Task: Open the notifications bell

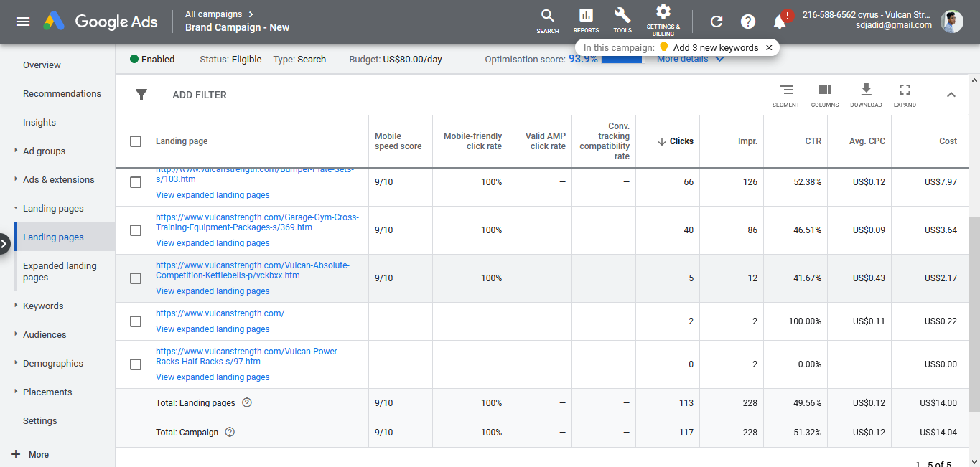Action: 780,22
